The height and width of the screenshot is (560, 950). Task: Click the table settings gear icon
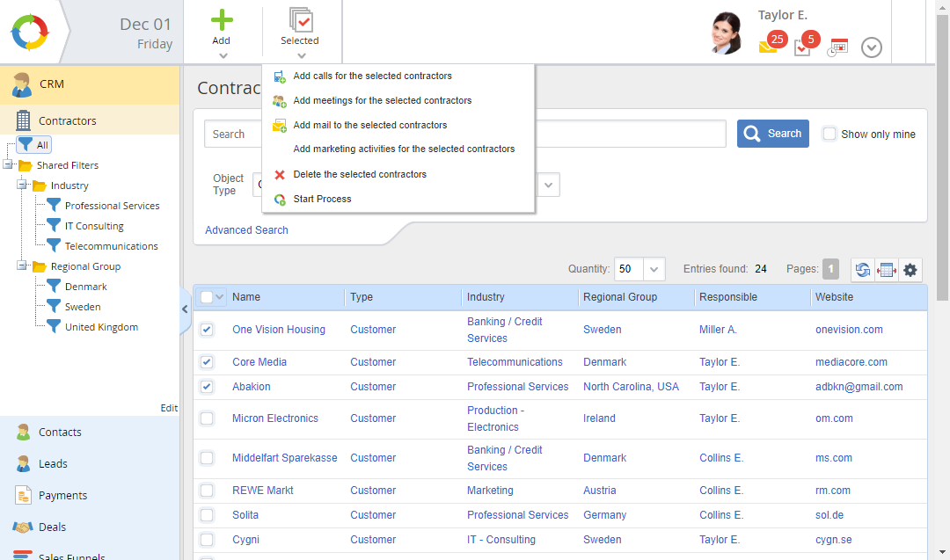click(910, 270)
